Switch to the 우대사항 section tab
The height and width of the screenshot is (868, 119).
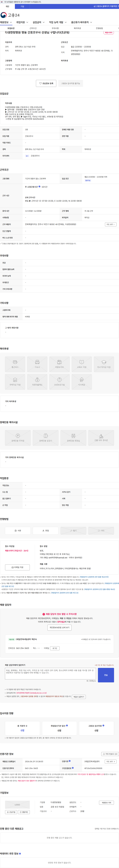coord(55,28)
